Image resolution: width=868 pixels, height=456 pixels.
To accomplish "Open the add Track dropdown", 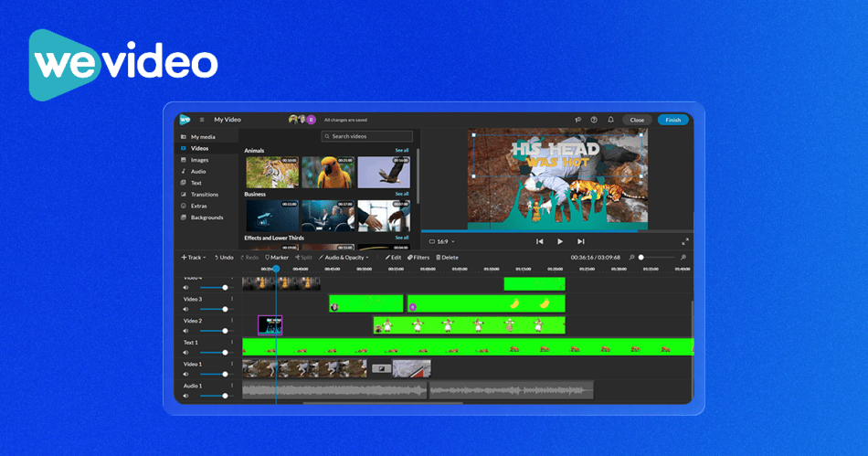I will [x=193, y=258].
